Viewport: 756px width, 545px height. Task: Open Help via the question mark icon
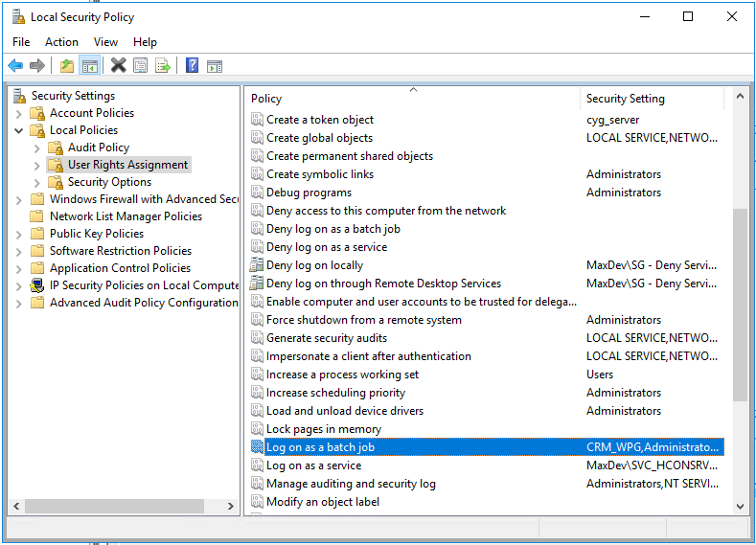192,66
